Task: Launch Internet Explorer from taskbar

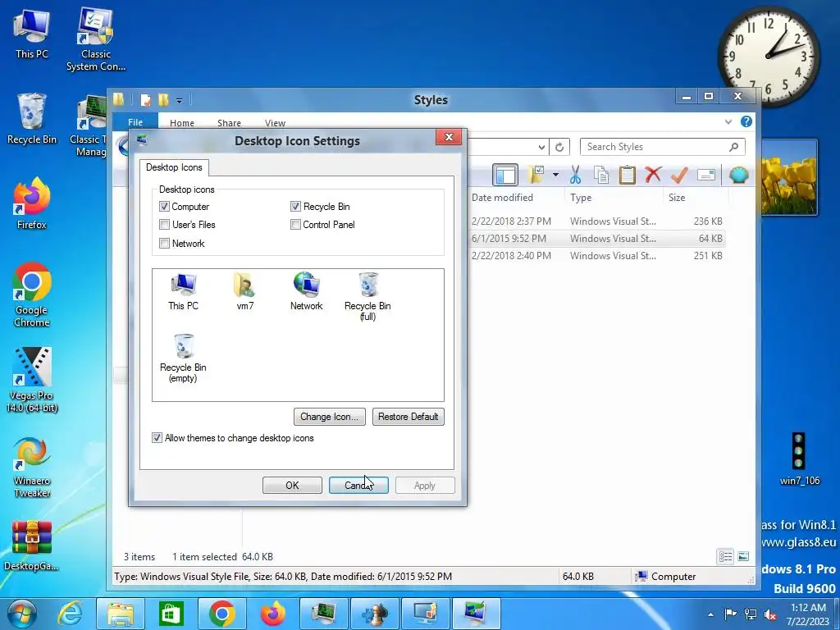Action: 71,614
